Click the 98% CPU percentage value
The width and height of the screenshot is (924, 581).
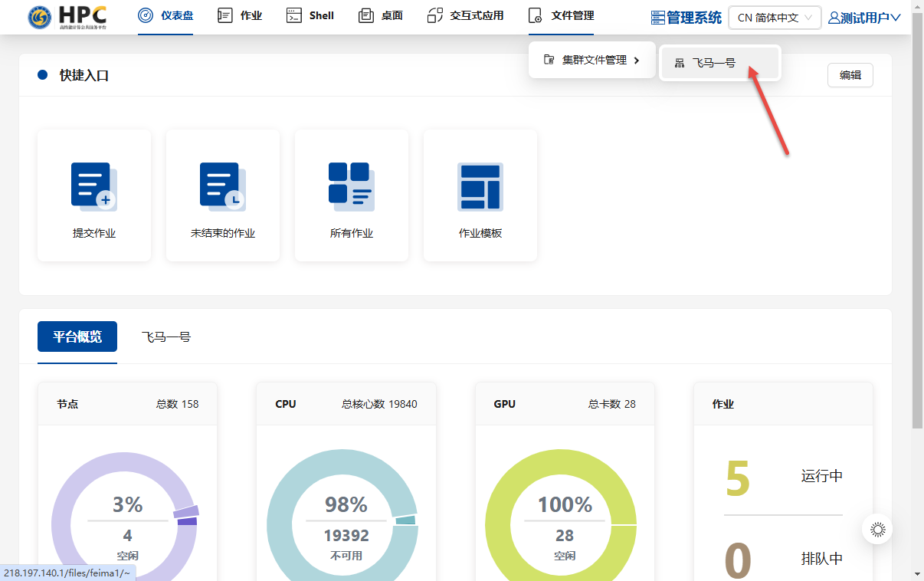(346, 504)
